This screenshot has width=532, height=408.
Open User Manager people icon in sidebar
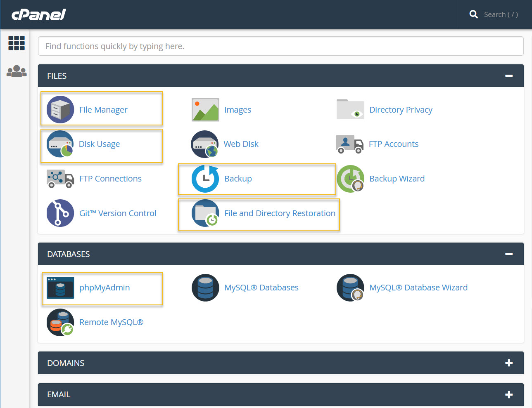(x=17, y=71)
